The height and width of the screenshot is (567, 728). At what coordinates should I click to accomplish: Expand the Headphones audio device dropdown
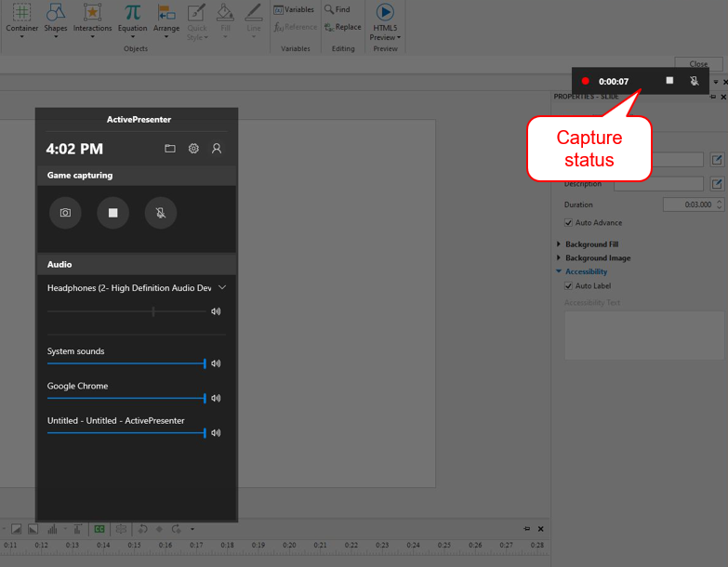[222, 288]
